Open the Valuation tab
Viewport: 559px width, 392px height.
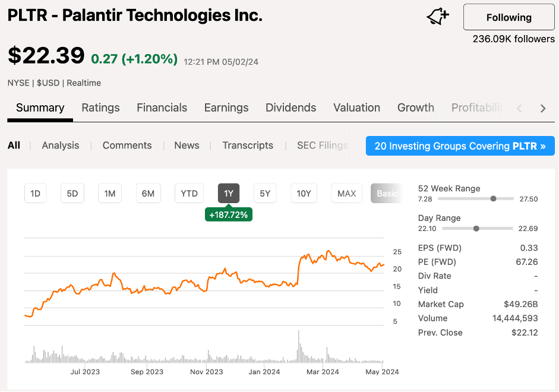(x=356, y=108)
